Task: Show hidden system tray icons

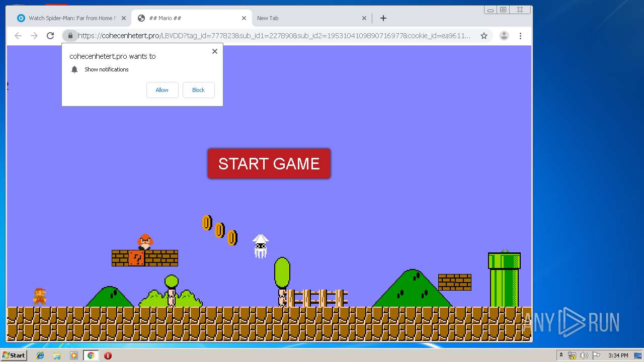Action: coord(561,355)
